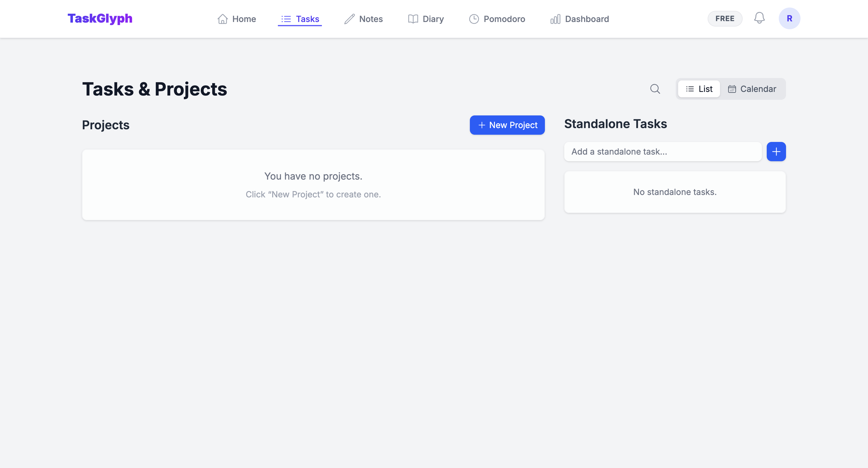The width and height of the screenshot is (868, 468).
Task: Click the search magnifier icon
Action: [x=655, y=89]
